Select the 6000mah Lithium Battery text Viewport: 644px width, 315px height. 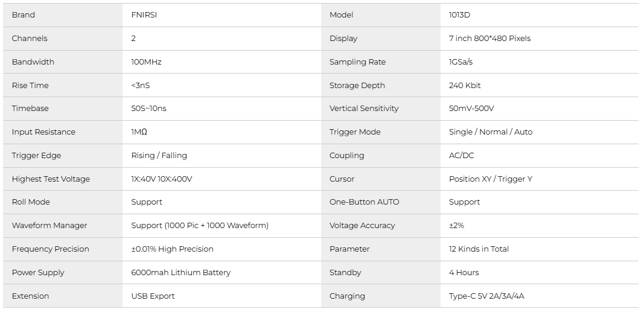[x=180, y=273]
